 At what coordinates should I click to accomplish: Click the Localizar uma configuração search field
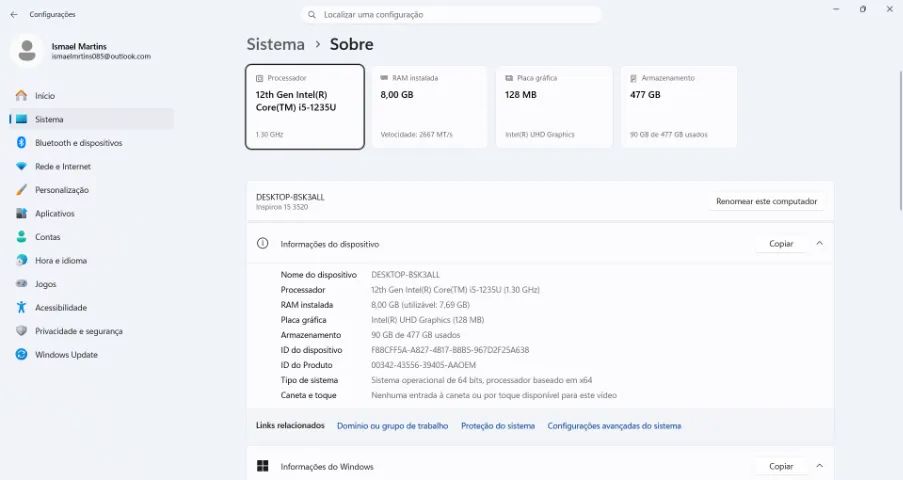point(451,14)
